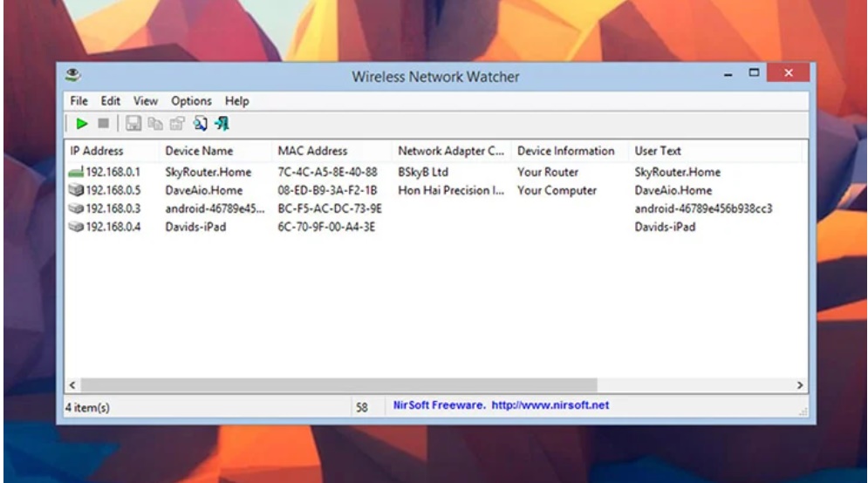Click the Exit toolbar icon
The width and height of the screenshot is (868, 483).
222,123
